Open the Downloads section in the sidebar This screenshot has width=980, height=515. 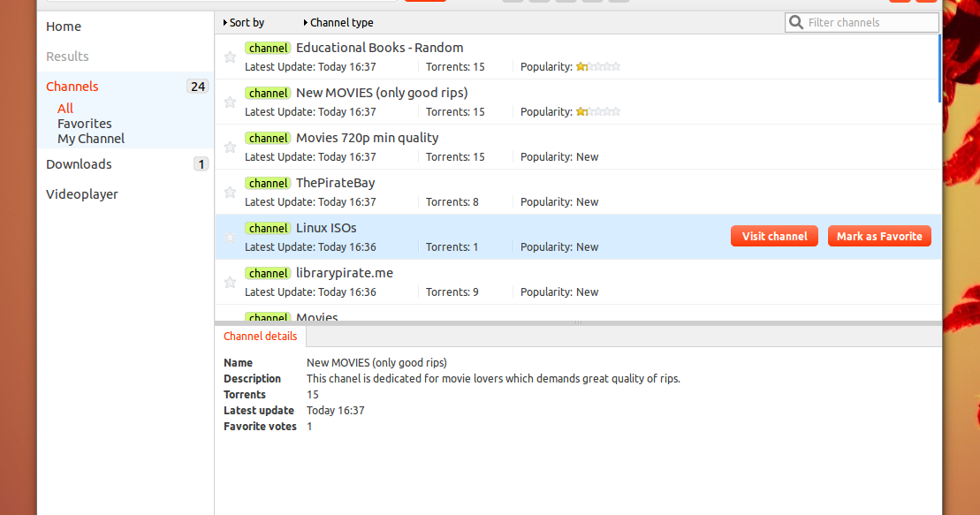(x=79, y=163)
